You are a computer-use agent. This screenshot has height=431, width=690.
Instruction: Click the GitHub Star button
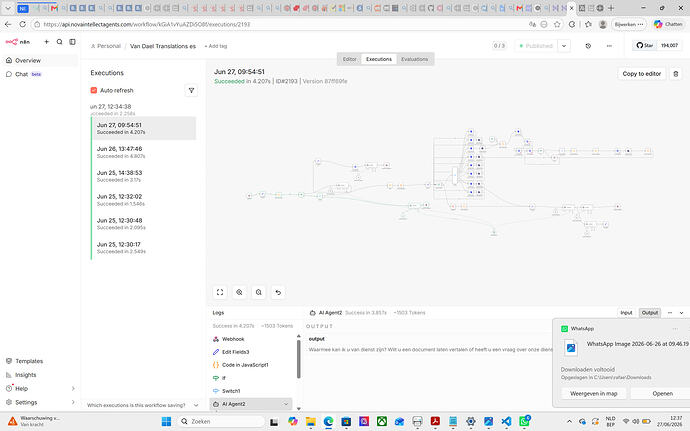[x=645, y=45]
